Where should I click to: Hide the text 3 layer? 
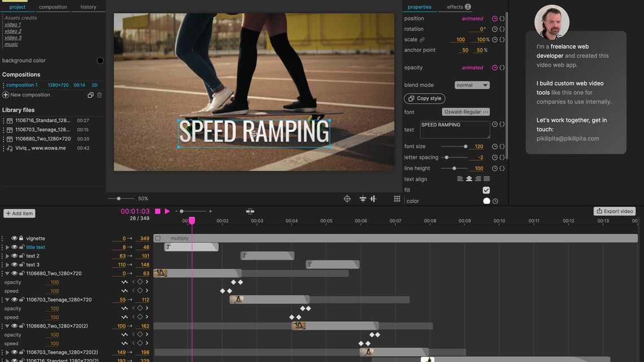(x=14, y=265)
